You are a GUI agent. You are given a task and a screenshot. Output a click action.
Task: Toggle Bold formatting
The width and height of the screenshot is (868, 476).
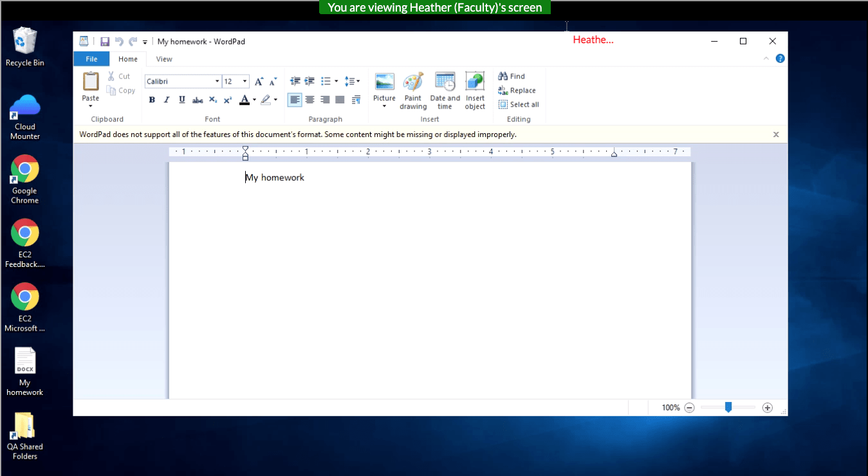click(x=152, y=100)
